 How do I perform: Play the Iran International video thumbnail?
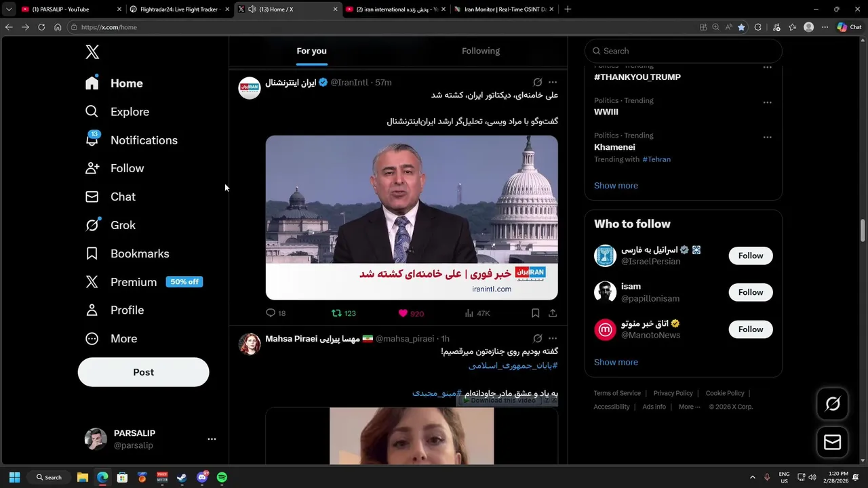[x=412, y=218]
